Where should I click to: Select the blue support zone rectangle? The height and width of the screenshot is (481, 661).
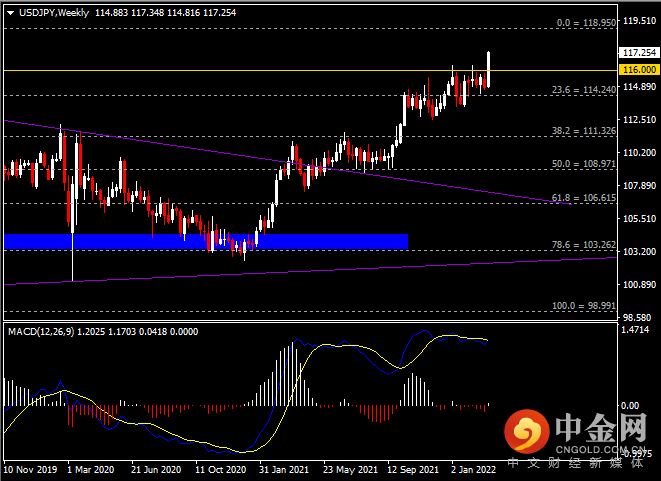[206, 242]
